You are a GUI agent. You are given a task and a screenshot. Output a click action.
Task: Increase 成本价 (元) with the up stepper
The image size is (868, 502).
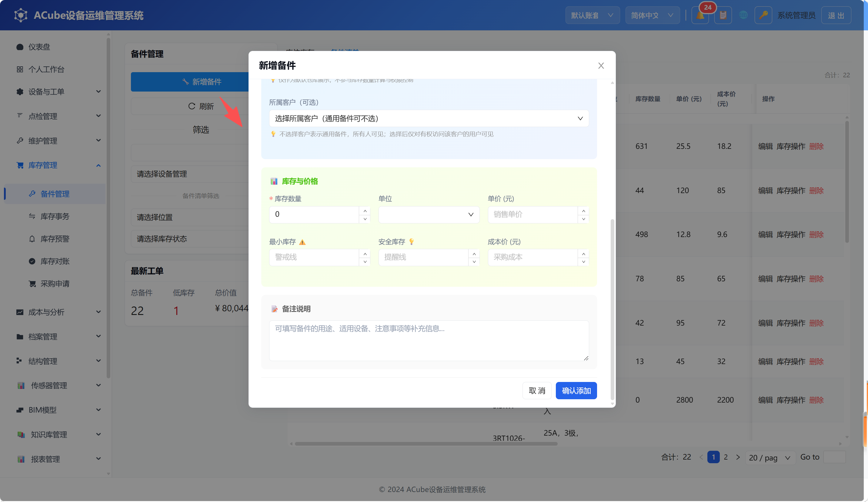[x=583, y=254]
